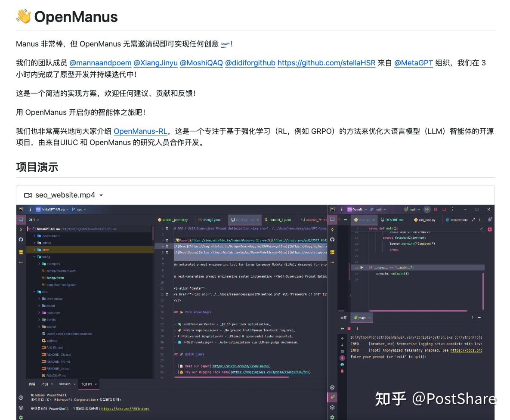Click the Resume Program double-arrow icon
Viewport: 510px width, 420px height.
coord(427,210)
